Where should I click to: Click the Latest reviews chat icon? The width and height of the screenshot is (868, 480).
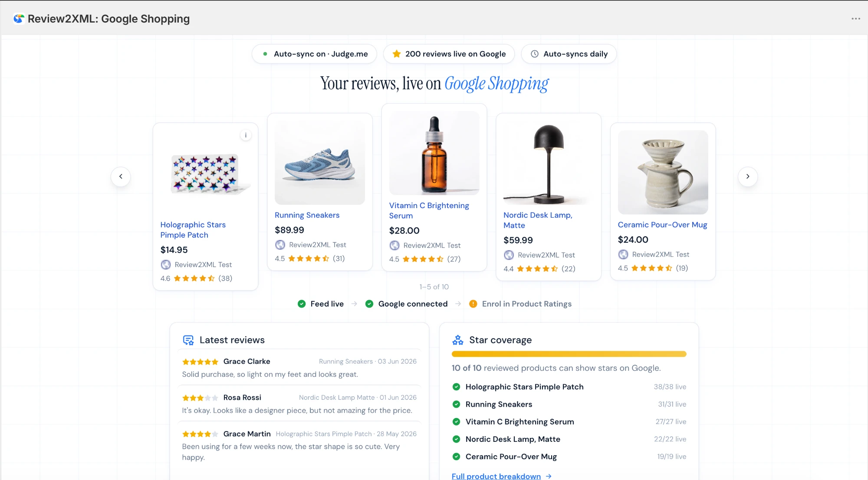(x=188, y=340)
